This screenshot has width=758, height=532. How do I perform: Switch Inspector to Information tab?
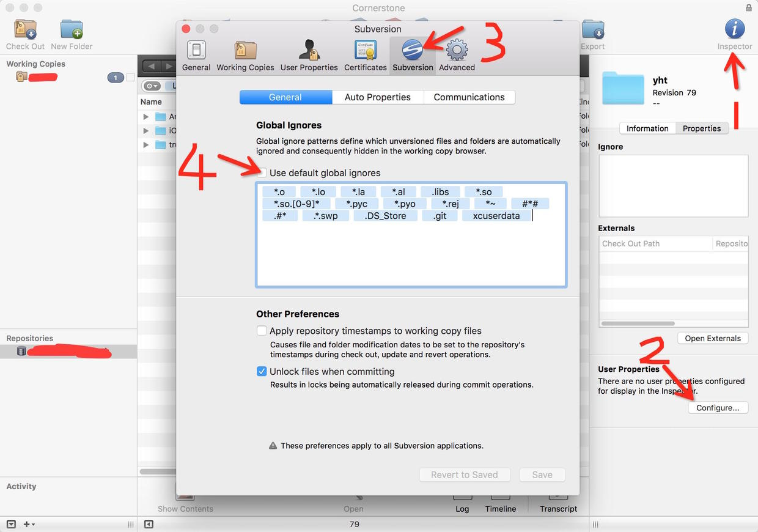(647, 128)
